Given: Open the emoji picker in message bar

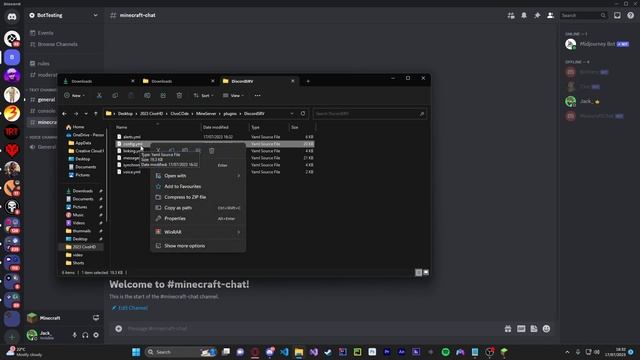Looking at the screenshot, I should 547,329.
